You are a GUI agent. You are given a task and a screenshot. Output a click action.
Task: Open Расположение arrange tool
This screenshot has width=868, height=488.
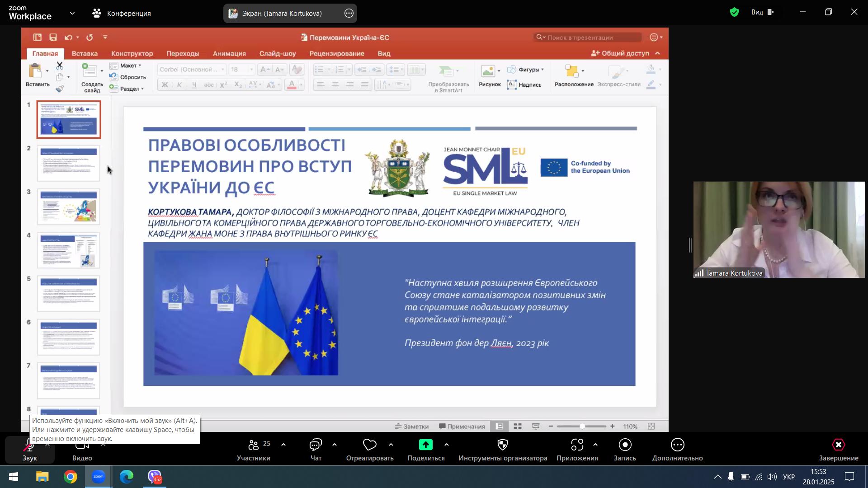coord(572,71)
